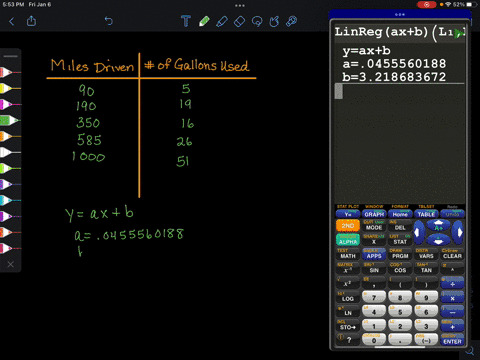Tap the STO→ key on the calculator
Image resolution: width=480 pixels, height=360 pixels.
(x=348, y=327)
